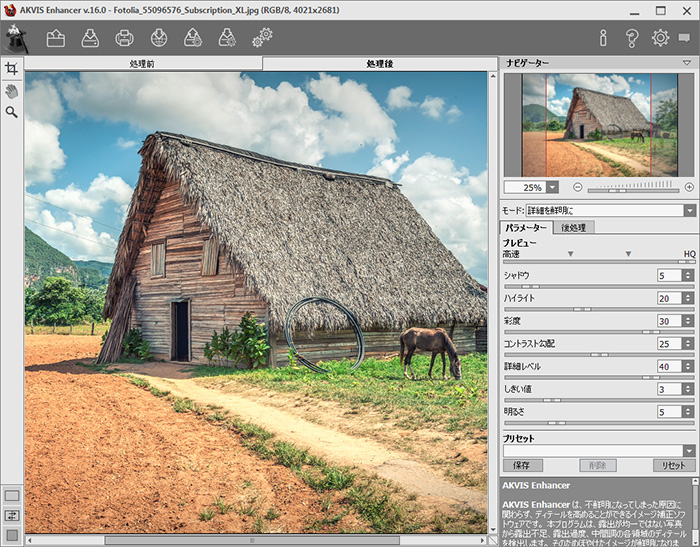Open the 後処理 post-processing tab

point(574,227)
